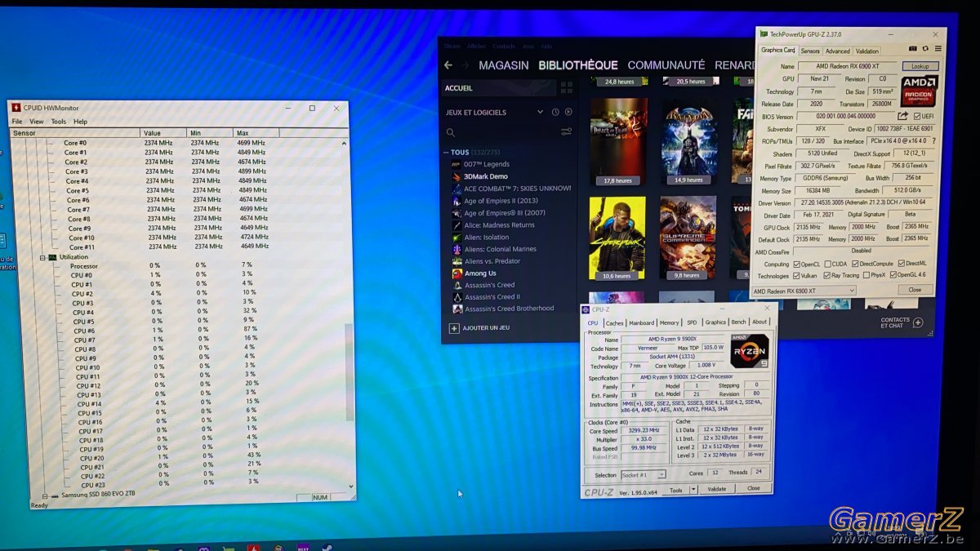Toggle the DirectML checkbox
Image resolution: width=980 pixels, height=551 pixels.
[x=901, y=264]
